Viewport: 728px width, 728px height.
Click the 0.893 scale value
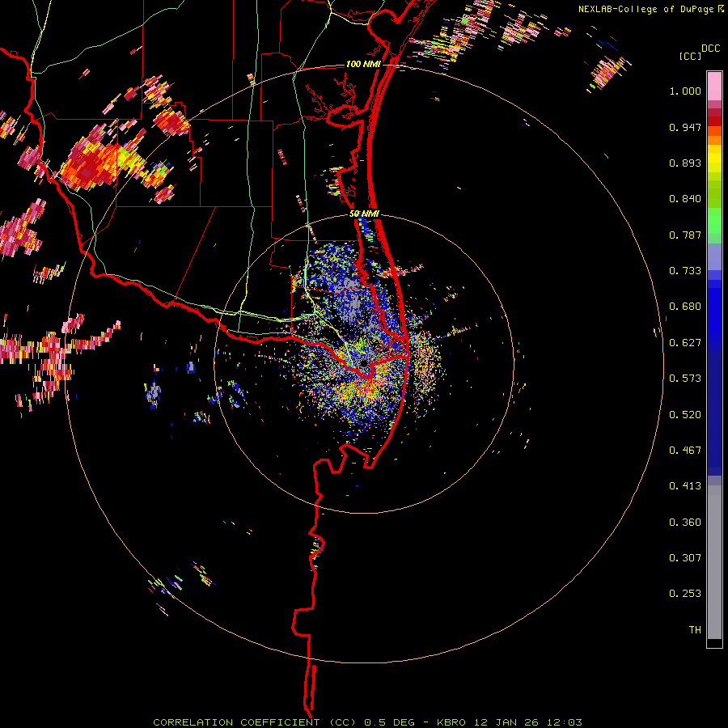coord(685,163)
